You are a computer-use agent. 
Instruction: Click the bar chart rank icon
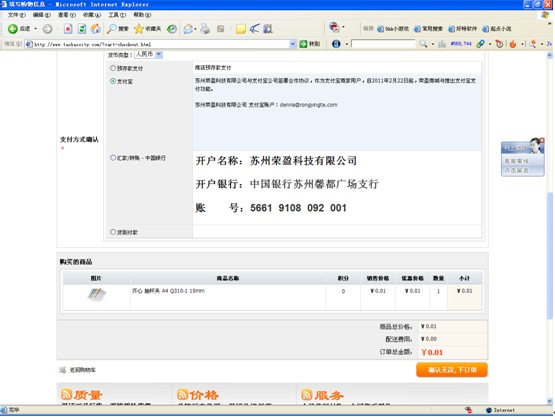coord(442,44)
